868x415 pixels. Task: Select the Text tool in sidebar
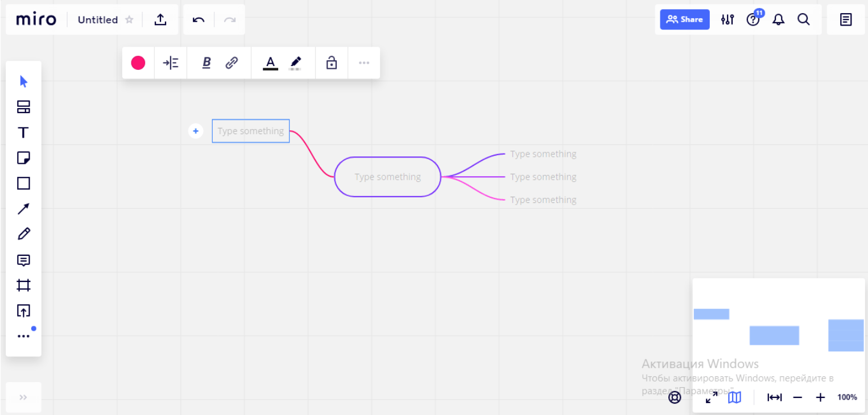pos(23,133)
